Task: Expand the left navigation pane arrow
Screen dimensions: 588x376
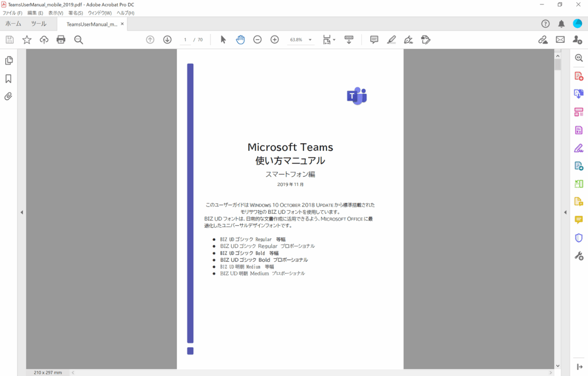Action: pos(22,212)
